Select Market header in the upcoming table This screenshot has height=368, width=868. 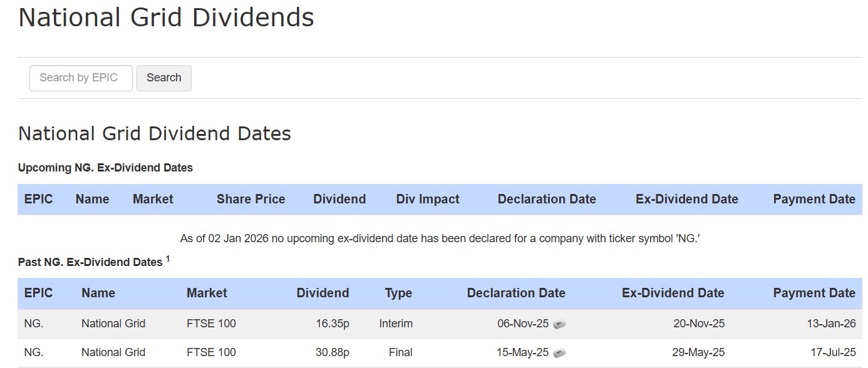coord(153,200)
